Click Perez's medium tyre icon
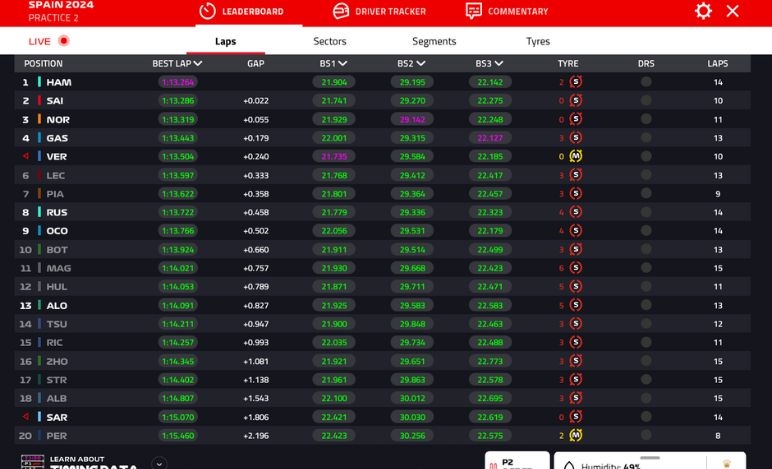 576,436
